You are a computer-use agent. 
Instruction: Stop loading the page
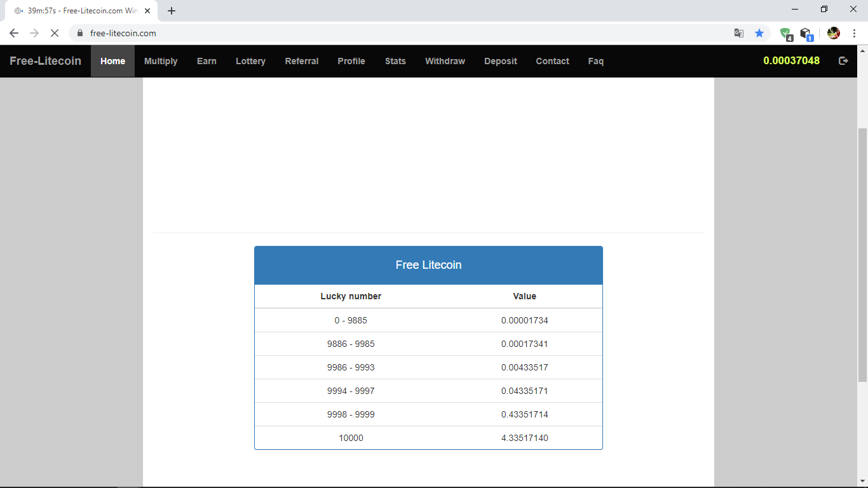tap(55, 33)
